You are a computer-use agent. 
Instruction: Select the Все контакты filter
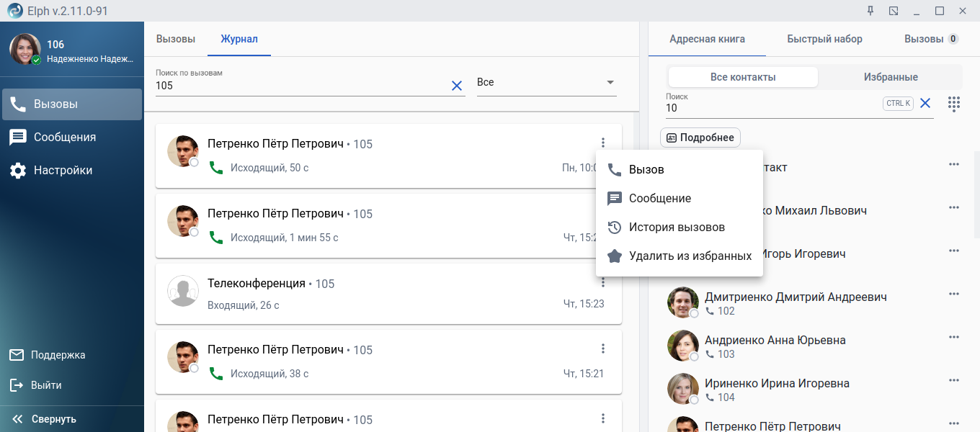coord(743,77)
